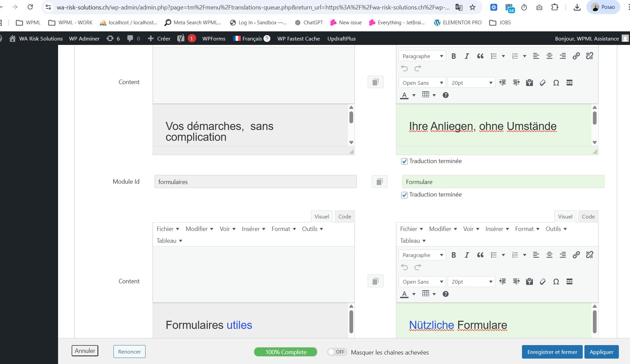Switch to the Code tab of the translation editor
Screen dimensions: 630x364
pyautogui.click(x=588, y=216)
